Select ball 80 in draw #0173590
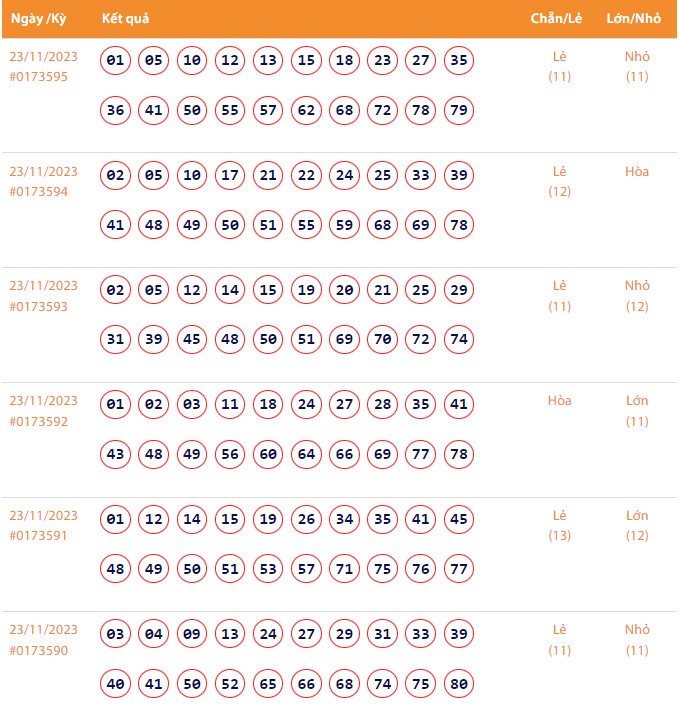Screen dimensions: 680x722 (x=459, y=684)
